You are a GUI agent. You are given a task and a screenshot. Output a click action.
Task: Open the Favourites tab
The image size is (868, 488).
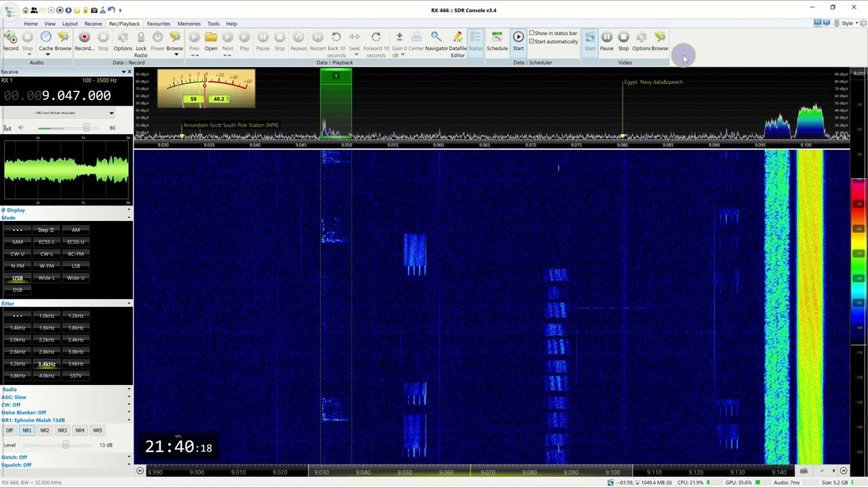click(x=159, y=24)
